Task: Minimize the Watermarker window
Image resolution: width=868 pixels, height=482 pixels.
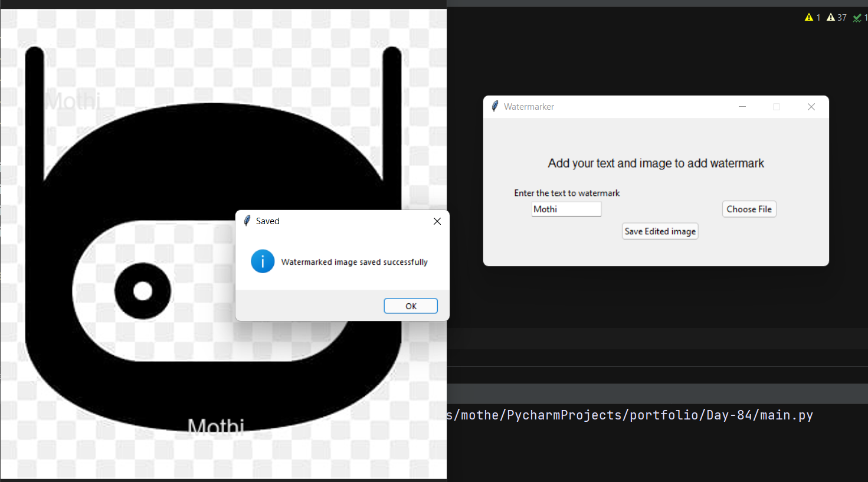Action: (x=742, y=107)
